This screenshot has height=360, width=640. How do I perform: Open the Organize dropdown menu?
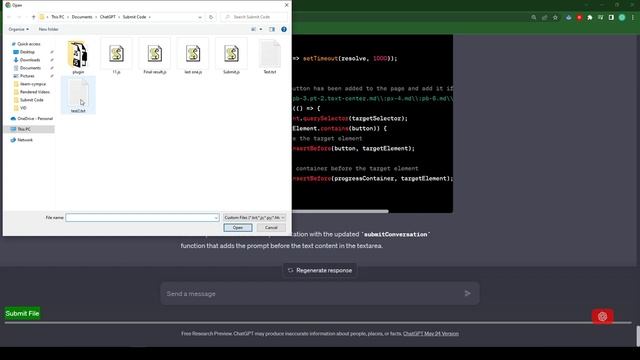[19, 29]
